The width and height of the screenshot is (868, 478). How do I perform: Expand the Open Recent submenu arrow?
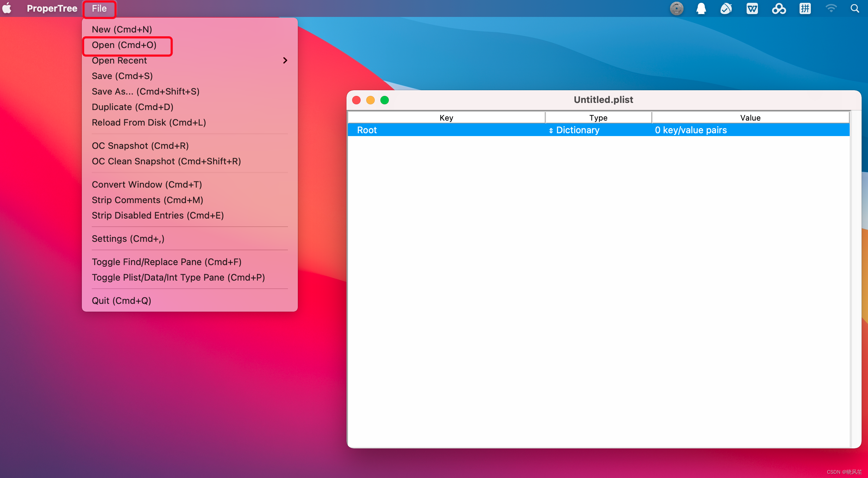(285, 61)
